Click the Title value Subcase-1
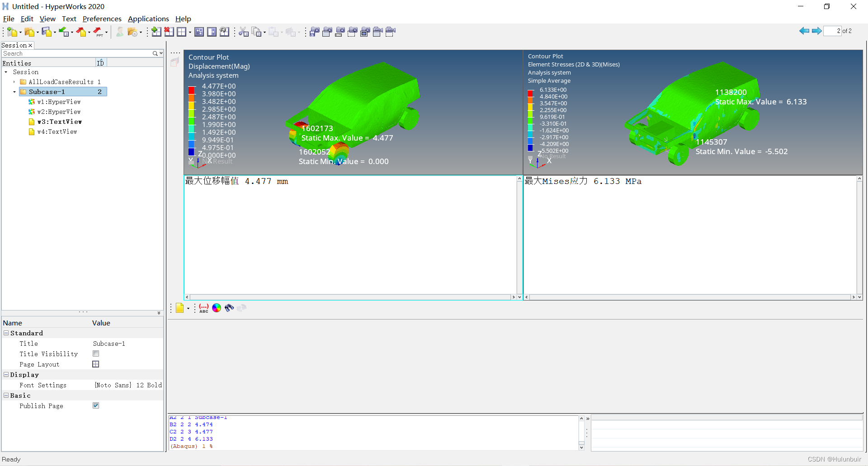Image resolution: width=868 pixels, height=466 pixels. (109, 344)
